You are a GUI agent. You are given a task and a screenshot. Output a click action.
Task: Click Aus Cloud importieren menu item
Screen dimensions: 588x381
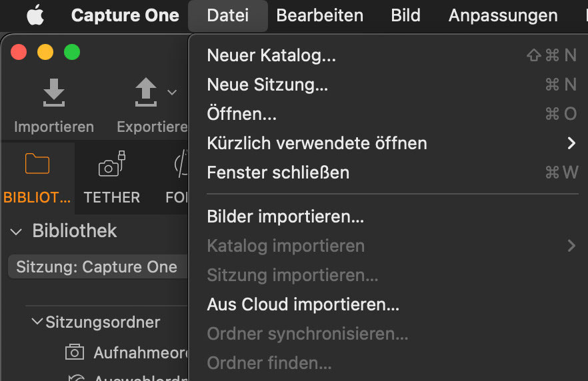(303, 304)
